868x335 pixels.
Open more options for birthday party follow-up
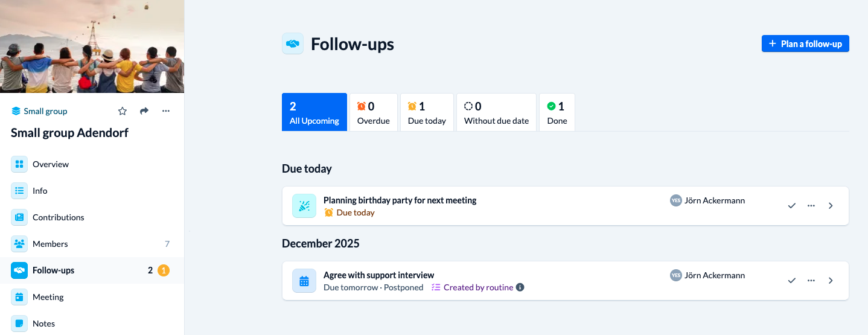(x=811, y=206)
